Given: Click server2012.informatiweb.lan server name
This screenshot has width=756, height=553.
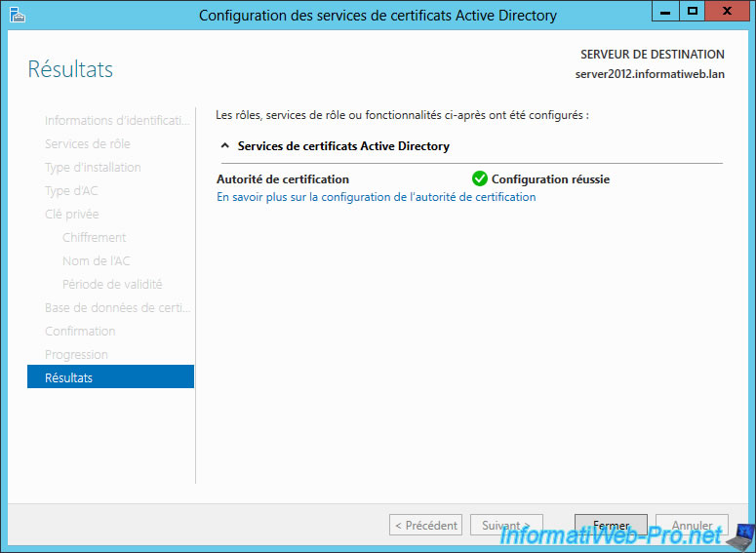Looking at the screenshot, I should click(x=650, y=74).
